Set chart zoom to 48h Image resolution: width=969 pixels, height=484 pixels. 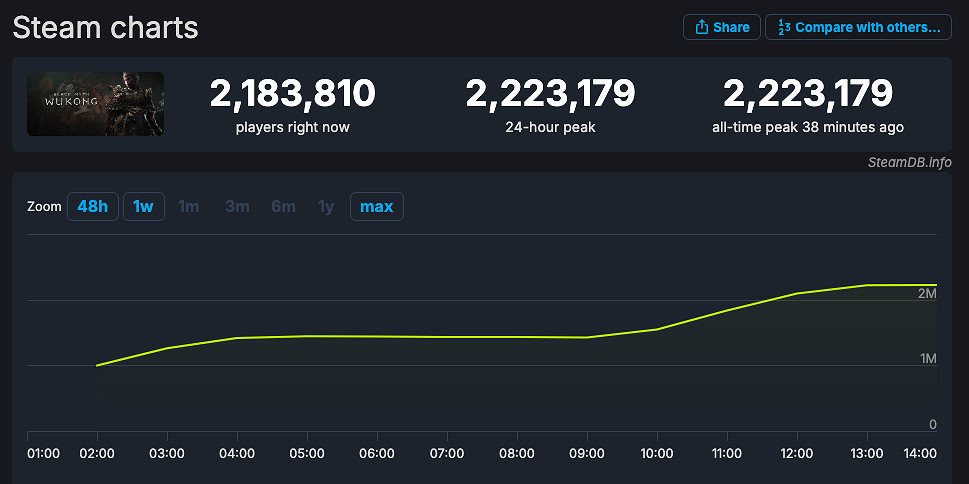tap(92, 207)
